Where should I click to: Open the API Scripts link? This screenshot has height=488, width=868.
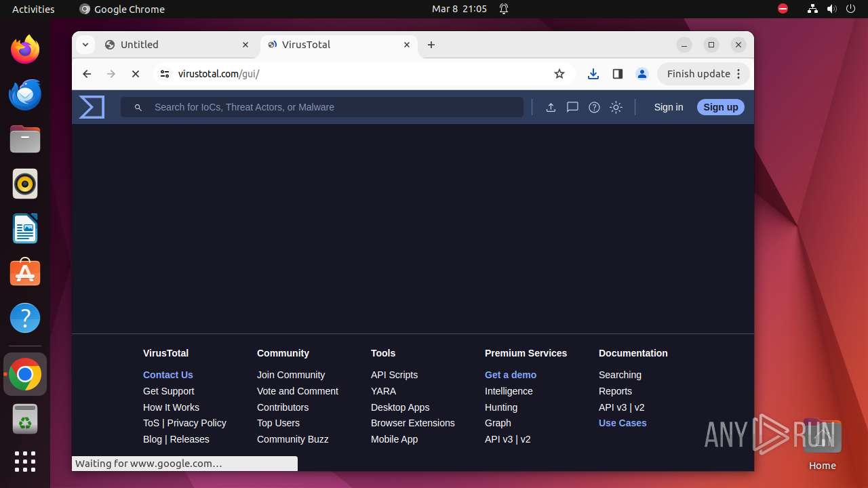point(394,375)
